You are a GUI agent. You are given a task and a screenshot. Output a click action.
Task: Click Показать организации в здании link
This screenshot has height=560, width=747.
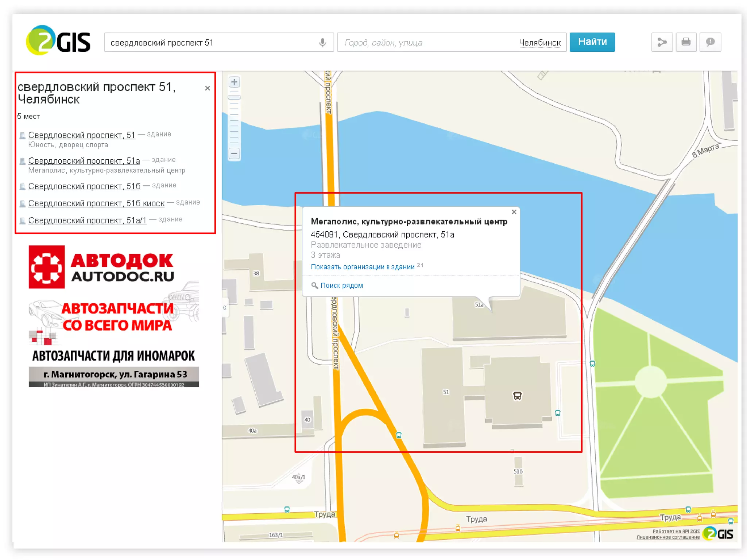point(362,267)
